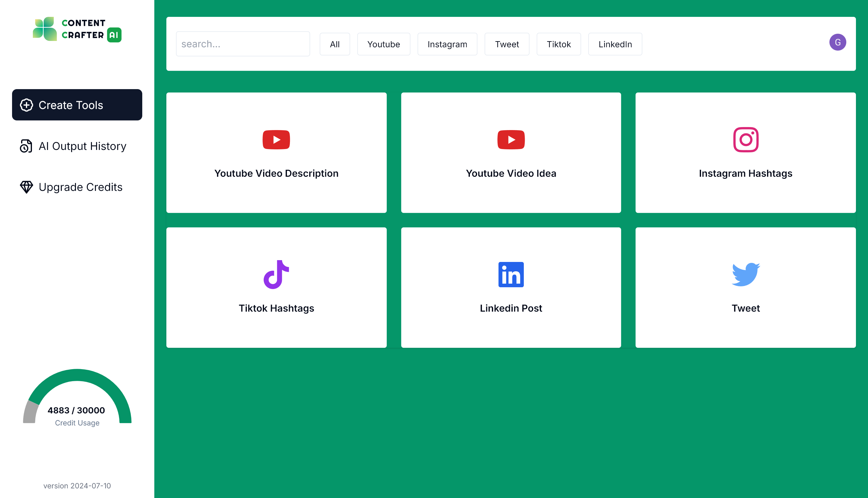Screen dimensions: 868x498
Task: Filter tools by Youtube
Action: [383, 44]
